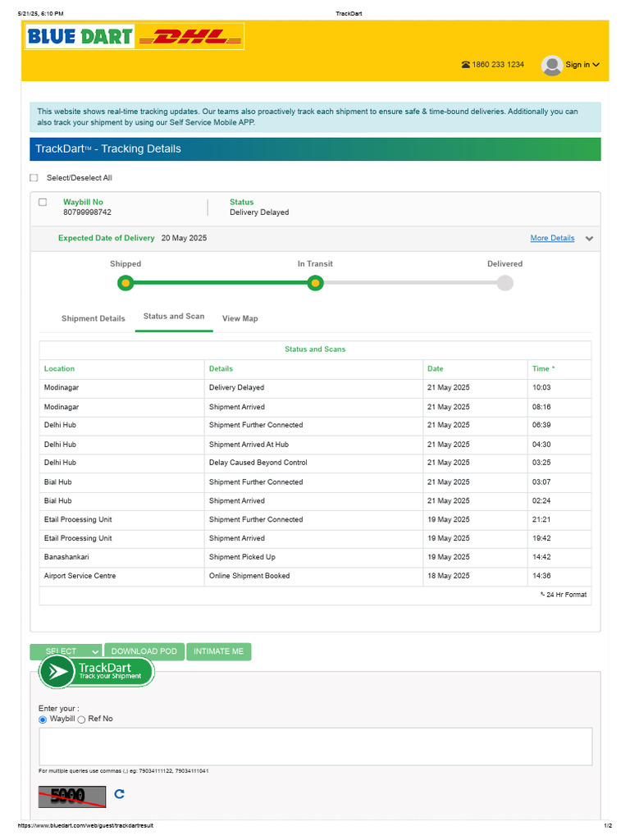Click the waybill number input box

coord(316,746)
